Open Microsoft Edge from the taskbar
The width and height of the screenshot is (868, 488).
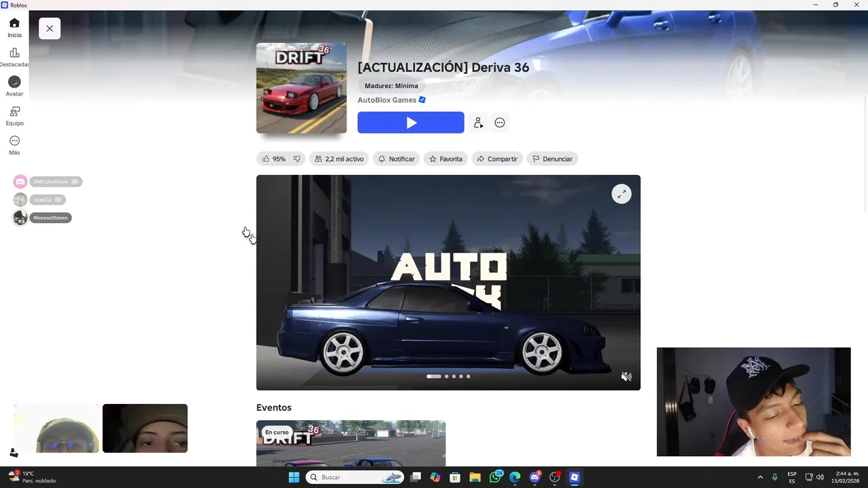pos(515,477)
